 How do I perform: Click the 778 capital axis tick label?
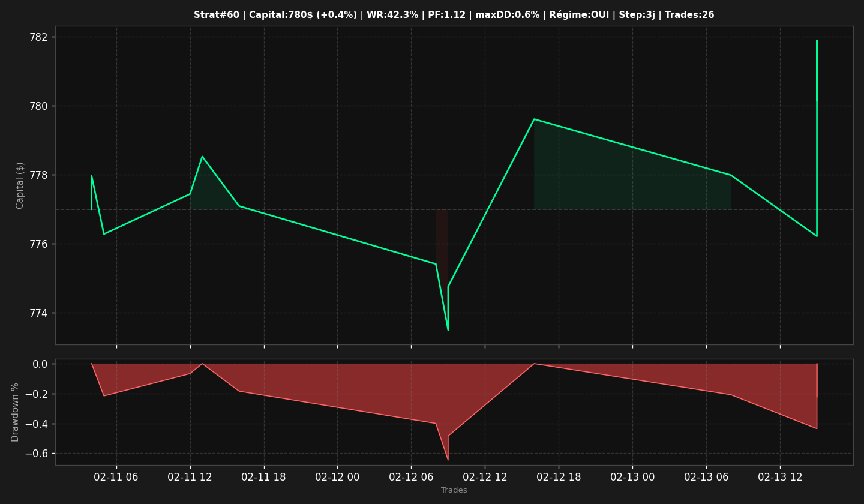(x=37, y=175)
